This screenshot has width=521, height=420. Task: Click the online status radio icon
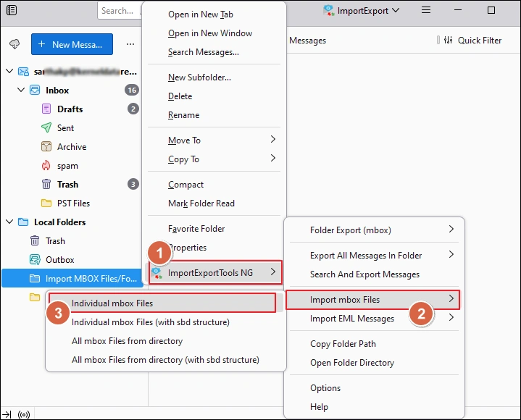pyautogui.click(x=24, y=414)
